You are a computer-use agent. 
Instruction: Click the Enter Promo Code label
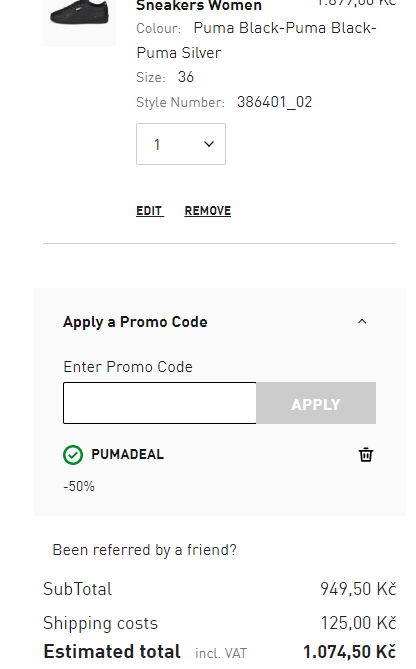pyautogui.click(x=128, y=367)
